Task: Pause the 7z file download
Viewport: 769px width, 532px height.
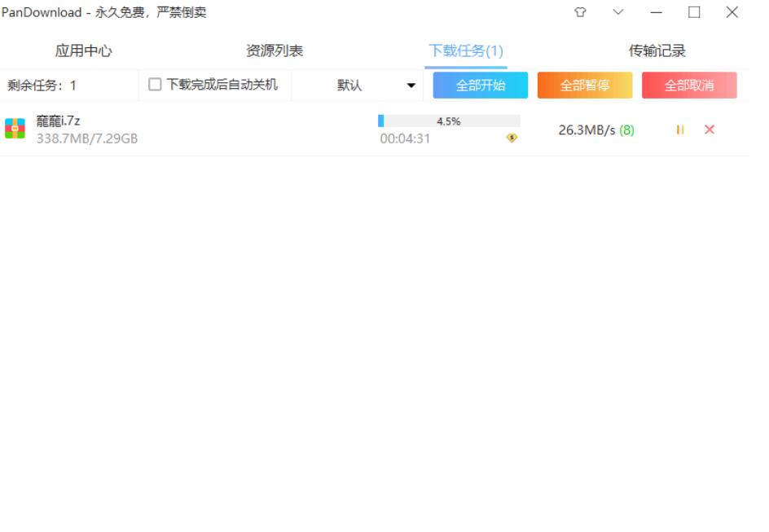Action: [680, 130]
